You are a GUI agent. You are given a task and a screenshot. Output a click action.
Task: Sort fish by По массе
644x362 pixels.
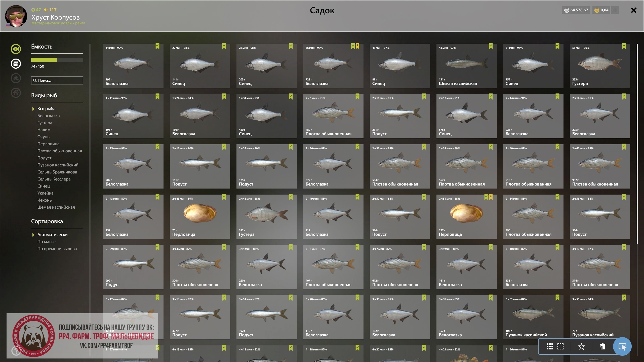point(47,242)
